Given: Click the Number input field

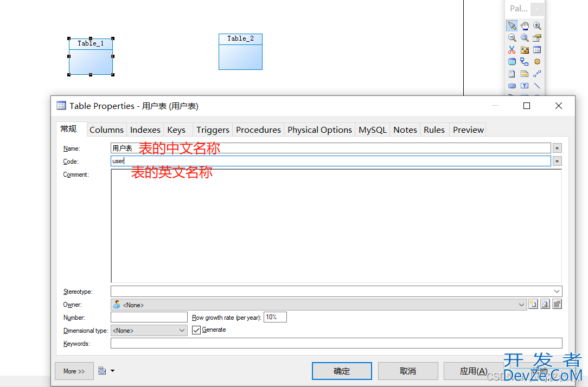Looking at the screenshot, I should tap(149, 317).
